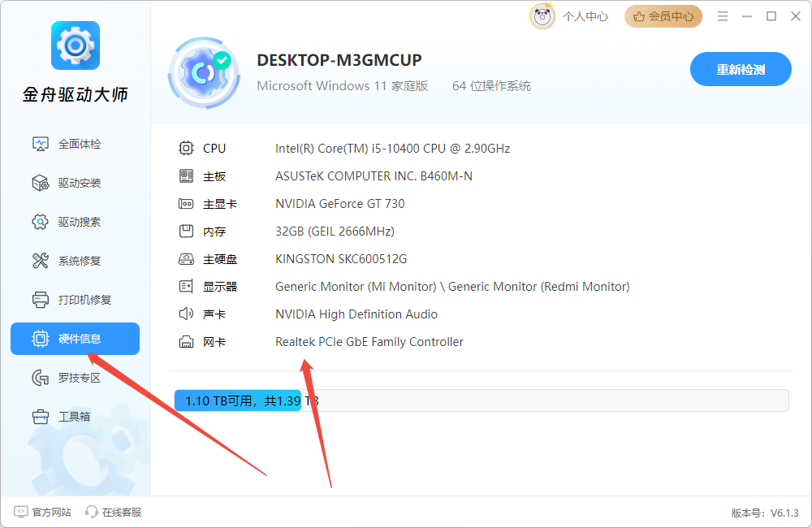Image resolution: width=812 pixels, height=528 pixels.
Task: Click Realtek PCIe GbE Family Controller value
Action: click(369, 342)
